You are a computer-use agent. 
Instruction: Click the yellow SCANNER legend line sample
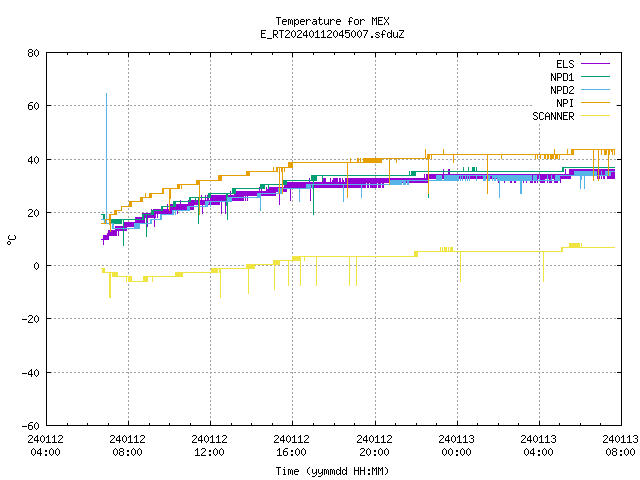point(595,116)
